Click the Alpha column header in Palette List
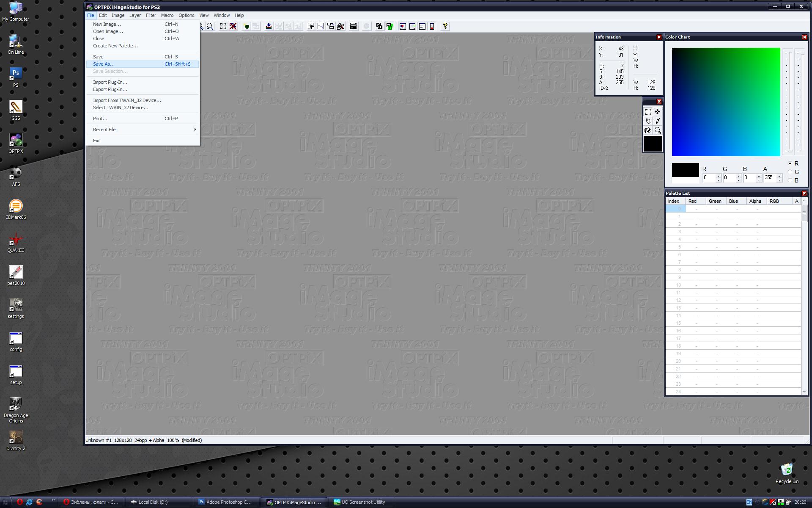 point(757,201)
